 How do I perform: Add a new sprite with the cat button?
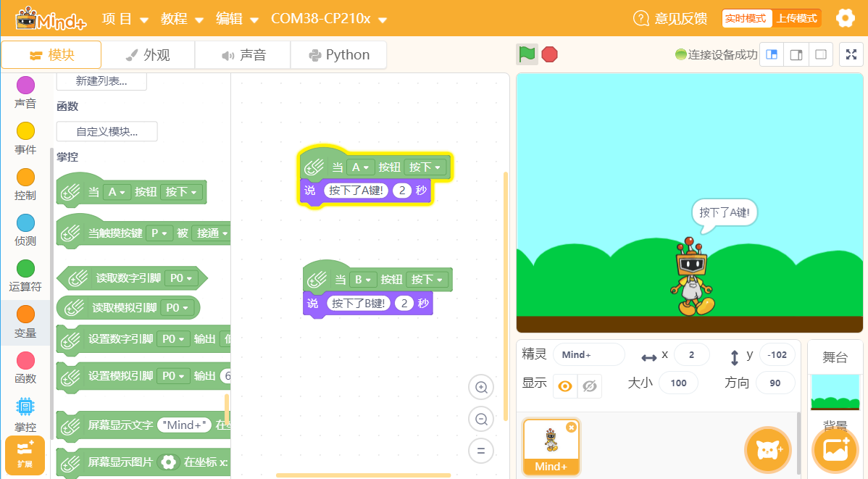[x=767, y=449]
